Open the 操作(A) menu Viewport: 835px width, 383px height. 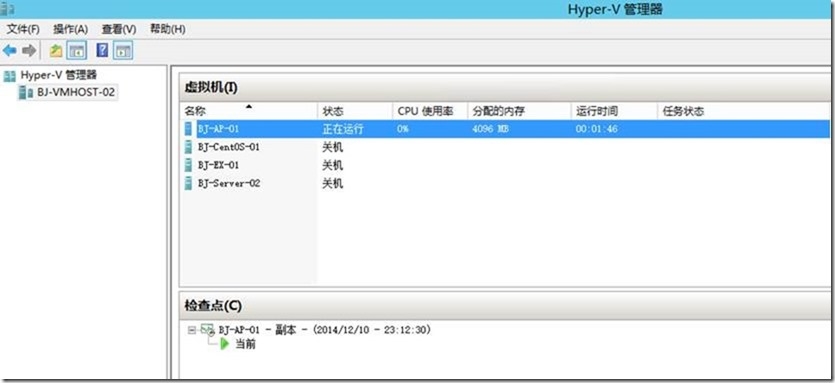pos(71,29)
